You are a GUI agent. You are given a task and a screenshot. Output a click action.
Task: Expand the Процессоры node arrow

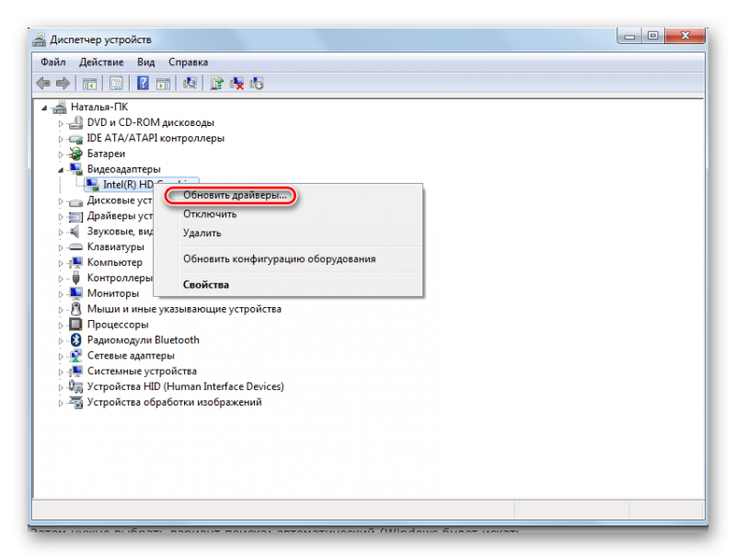(62, 325)
